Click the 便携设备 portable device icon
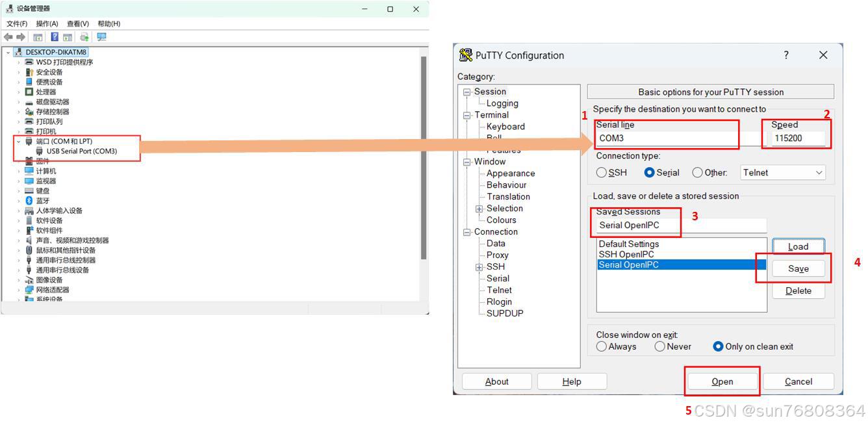This screenshot has height=425, width=868. pyautogui.click(x=29, y=82)
